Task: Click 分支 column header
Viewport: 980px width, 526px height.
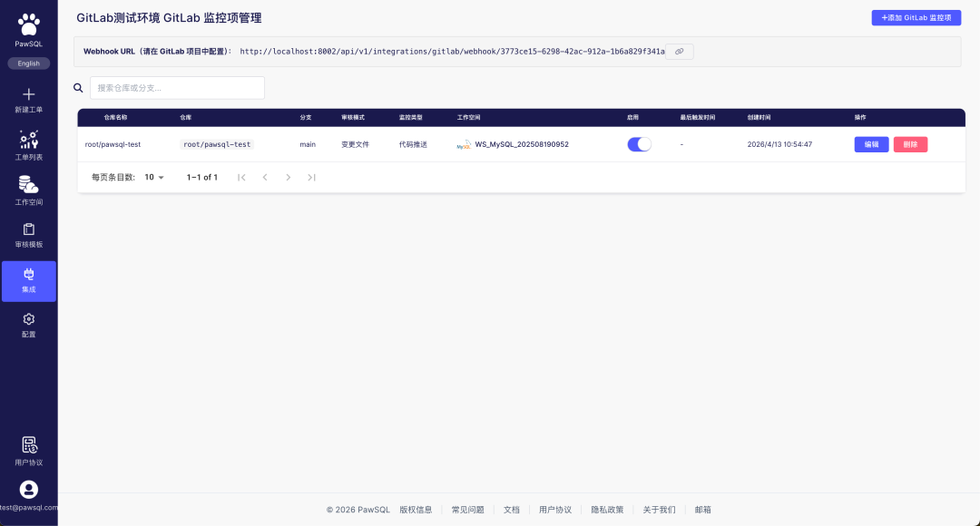Action: 306,118
